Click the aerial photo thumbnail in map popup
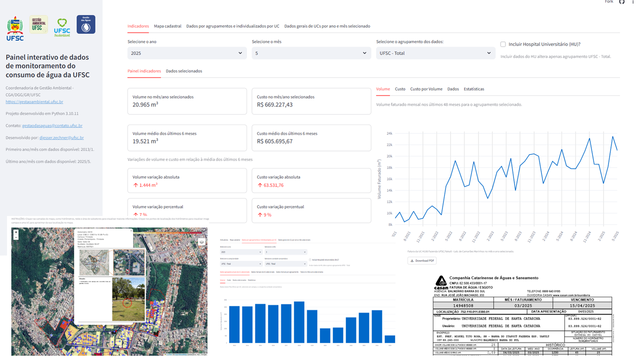The height and width of the screenshot is (360, 640). coord(129,262)
